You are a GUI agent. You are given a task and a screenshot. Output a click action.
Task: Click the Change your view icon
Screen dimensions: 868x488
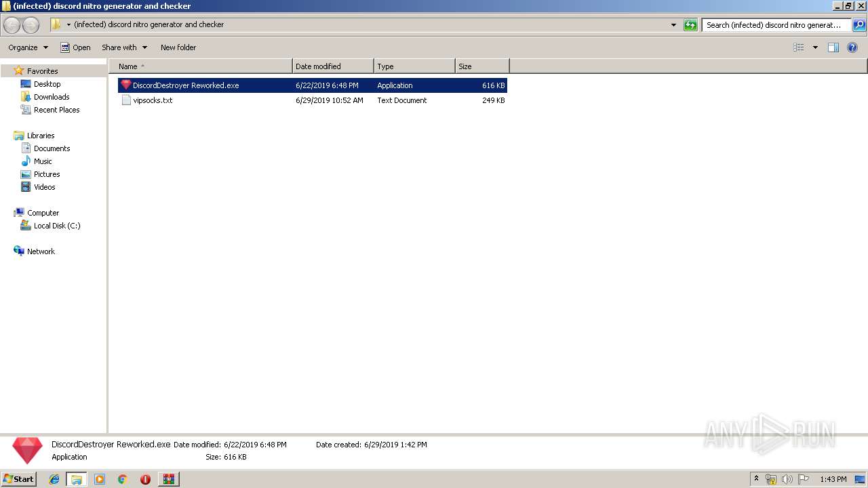(799, 47)
